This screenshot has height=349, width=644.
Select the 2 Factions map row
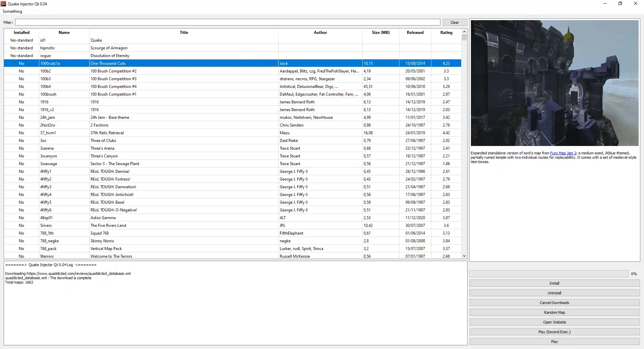[232, 125]
